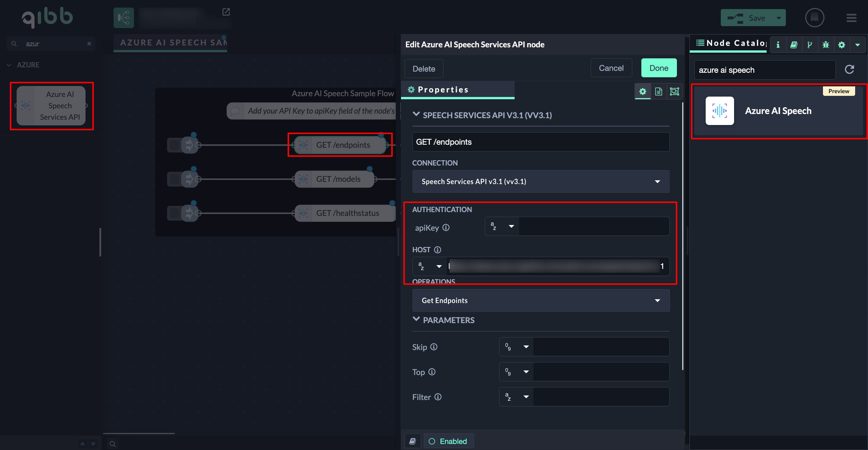Toggle the inject button for GET /endpoints
The width and height of the screenshot is (868, 450).
[x=174, y=145]
